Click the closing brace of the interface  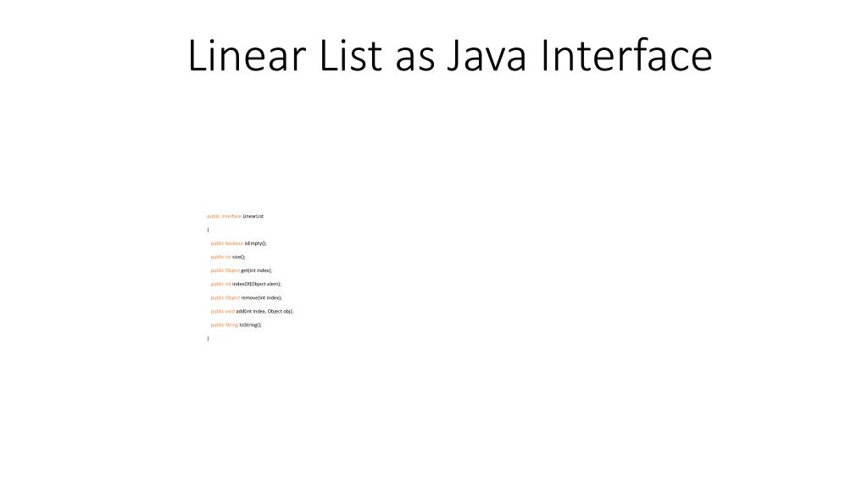(x=209, y=339)
